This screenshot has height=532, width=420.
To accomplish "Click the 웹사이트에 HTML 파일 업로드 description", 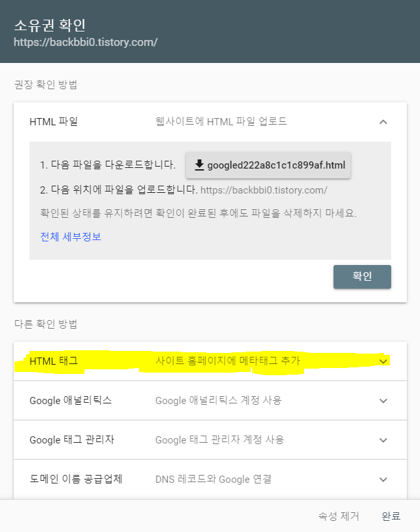I will click(x=221, y=121).
